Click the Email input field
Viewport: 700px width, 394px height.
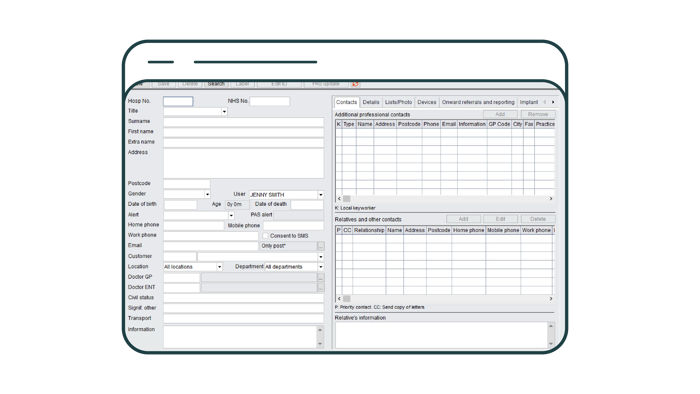211,246
